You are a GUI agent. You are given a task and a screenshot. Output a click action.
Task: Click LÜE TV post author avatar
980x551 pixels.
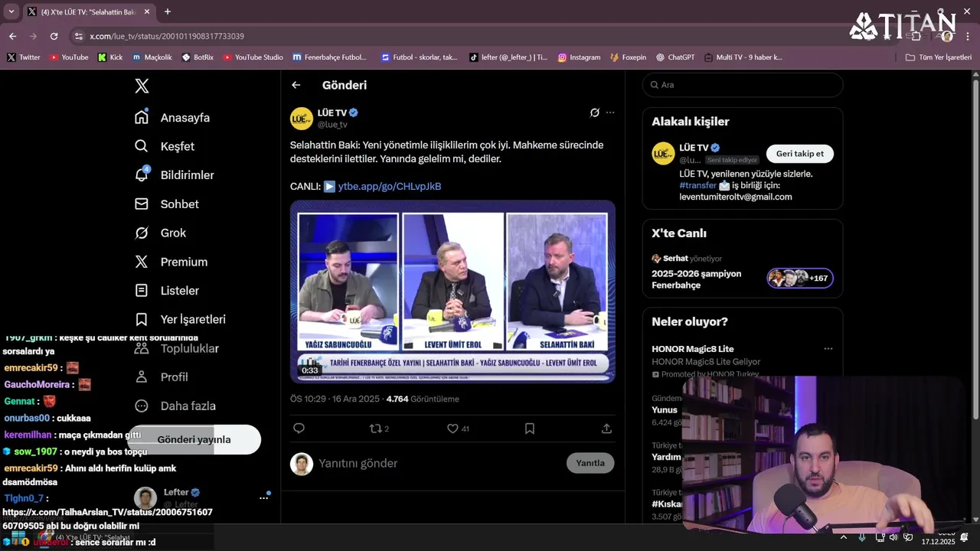[x=302, y=118]
